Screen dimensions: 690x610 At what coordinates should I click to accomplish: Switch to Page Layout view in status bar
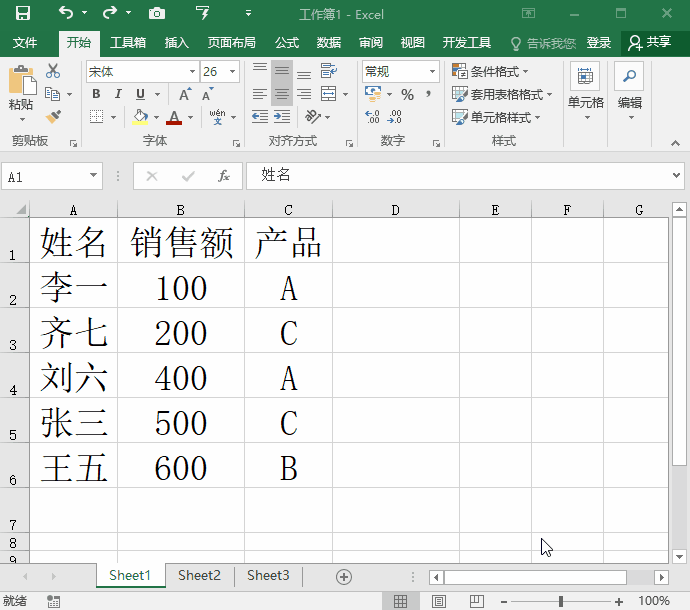click(x=439, y=601)
